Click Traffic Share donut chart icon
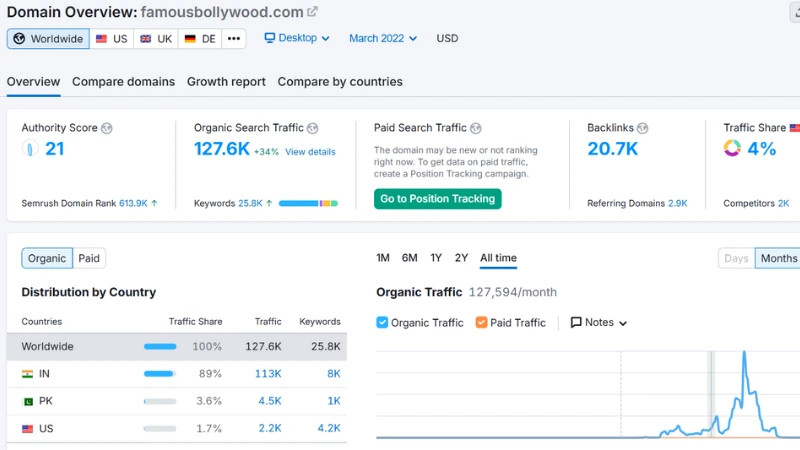 pyautogui.click(x=732, y=148)
